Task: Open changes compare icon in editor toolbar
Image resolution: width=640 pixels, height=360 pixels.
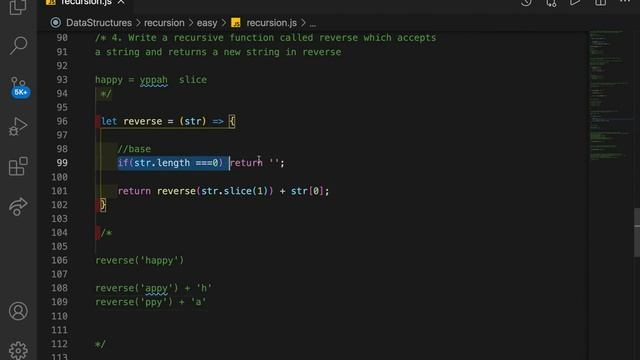Action: (551, 3)
